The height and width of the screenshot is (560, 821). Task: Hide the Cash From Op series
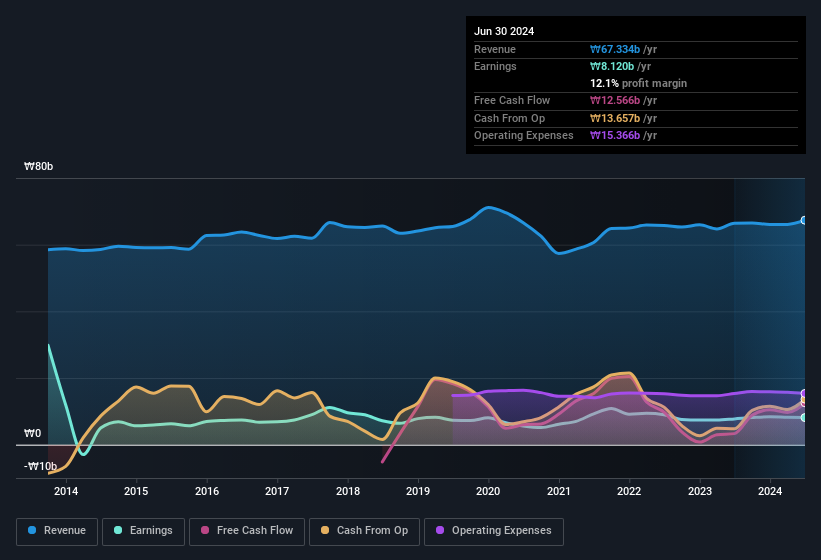pos(365,531)
